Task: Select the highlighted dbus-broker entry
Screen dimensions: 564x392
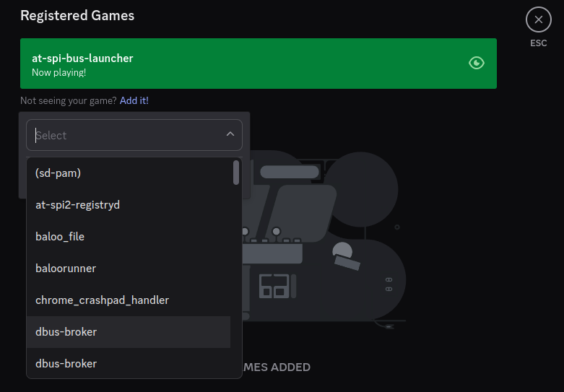Action: [x=129, y=332]
